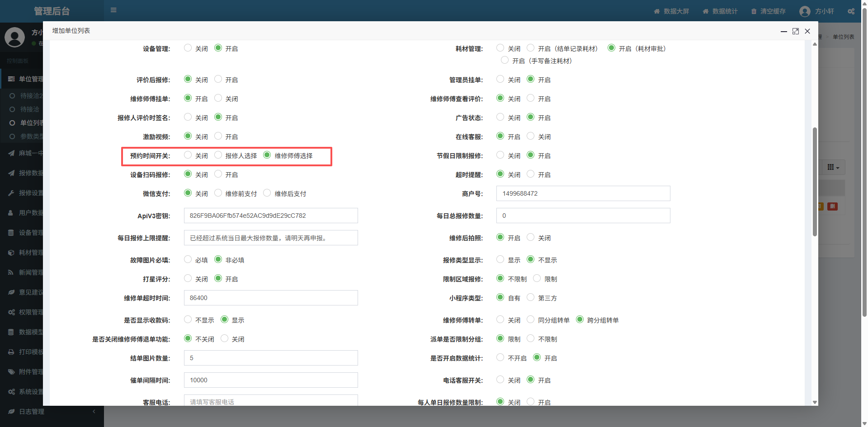The width and height of the screenshot is (868, 427).
Task: Click the dialog scrollbar down arrow
Action: click(x=815, y=402)
